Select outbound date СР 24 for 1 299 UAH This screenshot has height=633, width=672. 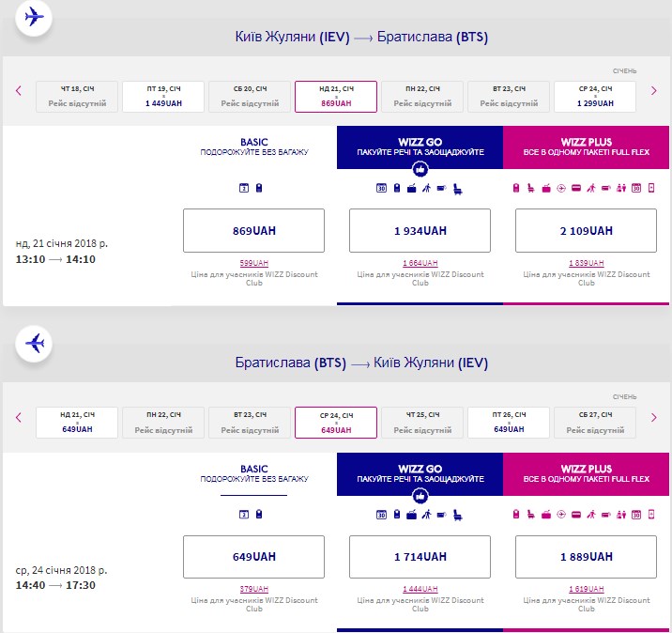595,96
